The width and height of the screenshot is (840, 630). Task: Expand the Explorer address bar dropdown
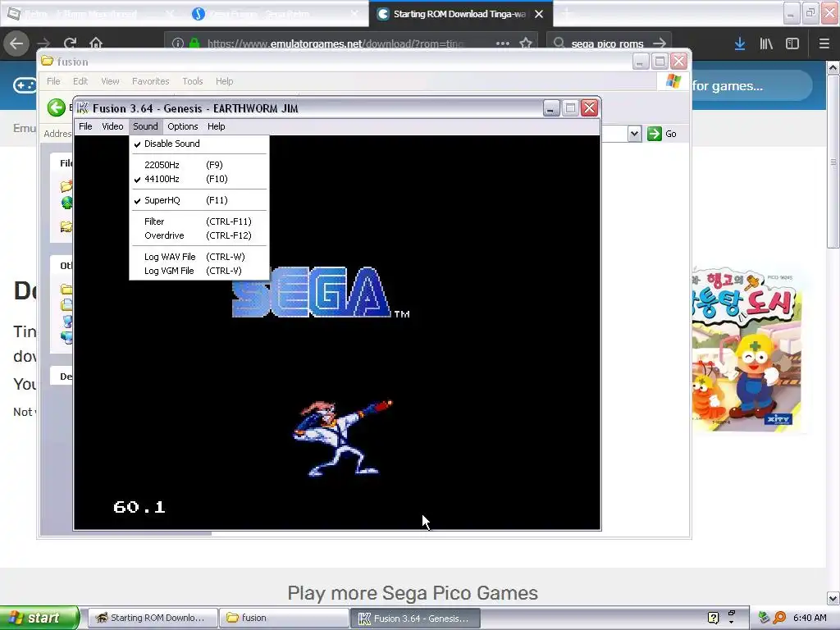click(x=634, y=134)
